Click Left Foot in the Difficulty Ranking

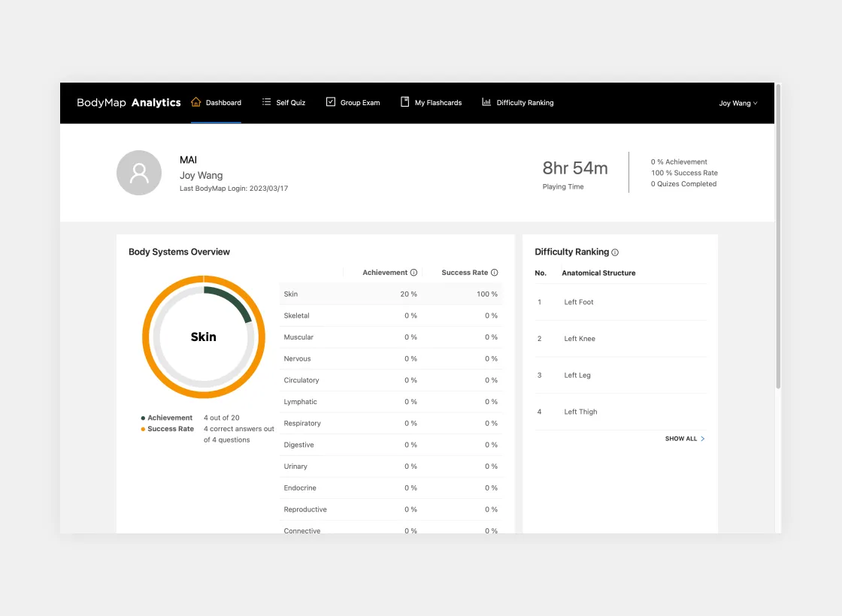click(579, 302)
